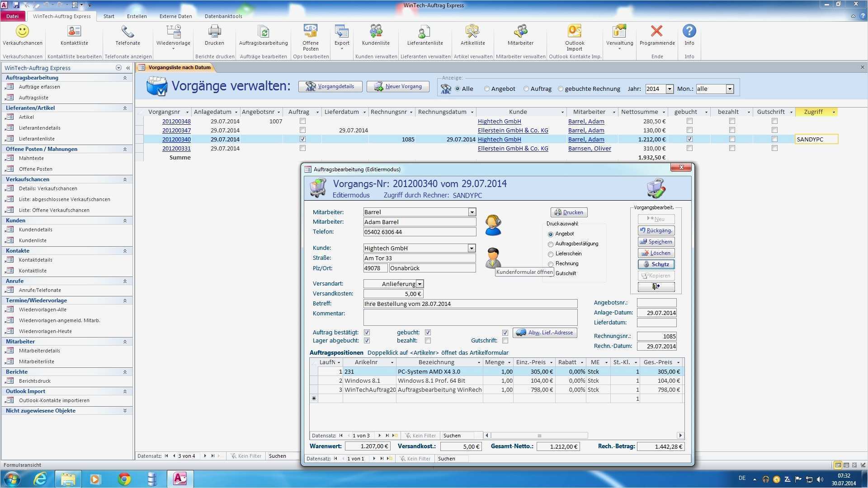
Task: Click the Speichern button
Action: pyautogui.click(x=656, y=242)
